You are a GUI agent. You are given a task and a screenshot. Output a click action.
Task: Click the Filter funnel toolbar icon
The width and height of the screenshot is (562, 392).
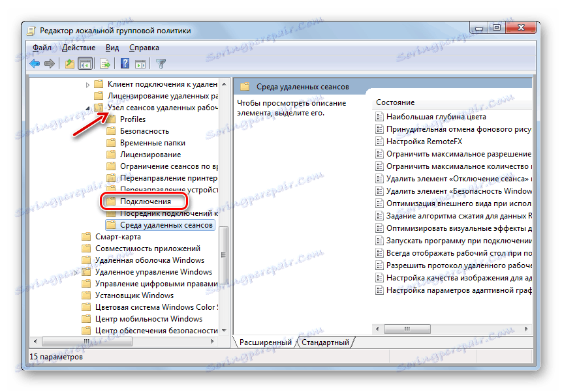pos(161,64)
